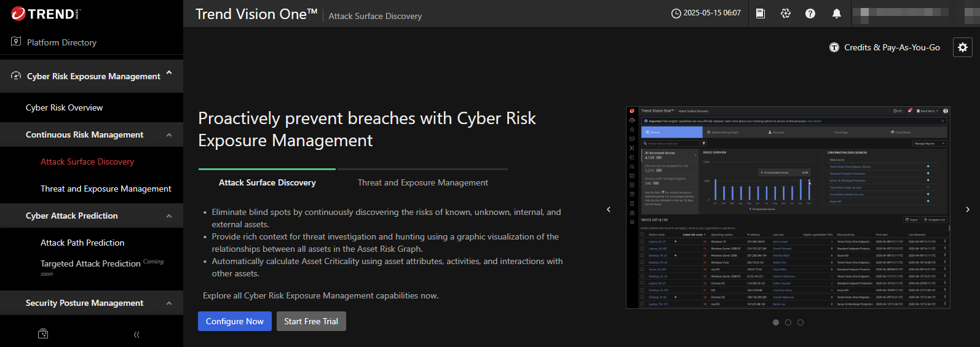The image size is (980, 347).
Task: Collapse the Cyber Attack Prediction group
Action: tap(169, 216)
